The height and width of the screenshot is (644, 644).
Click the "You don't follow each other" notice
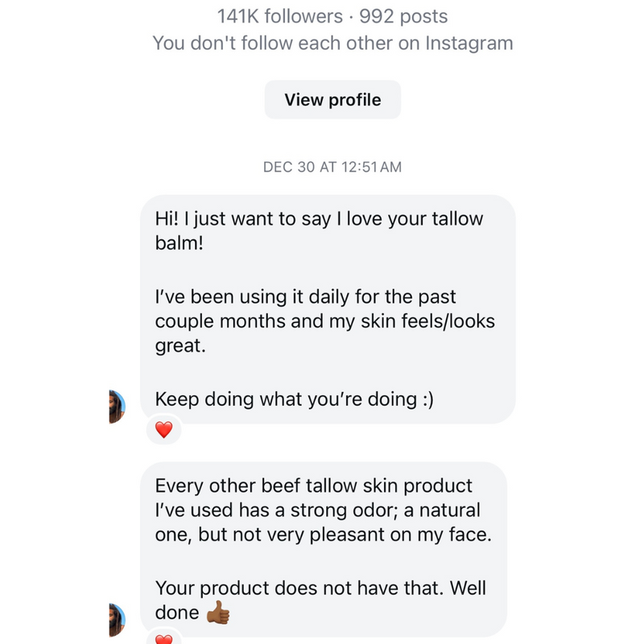[332, 43]
